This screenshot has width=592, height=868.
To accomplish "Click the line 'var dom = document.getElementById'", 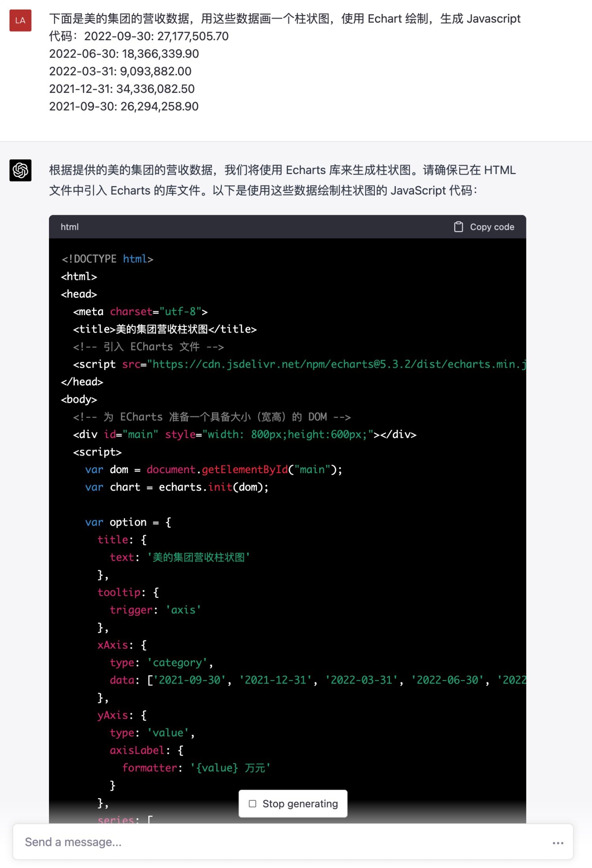I will tap(214, 470).
